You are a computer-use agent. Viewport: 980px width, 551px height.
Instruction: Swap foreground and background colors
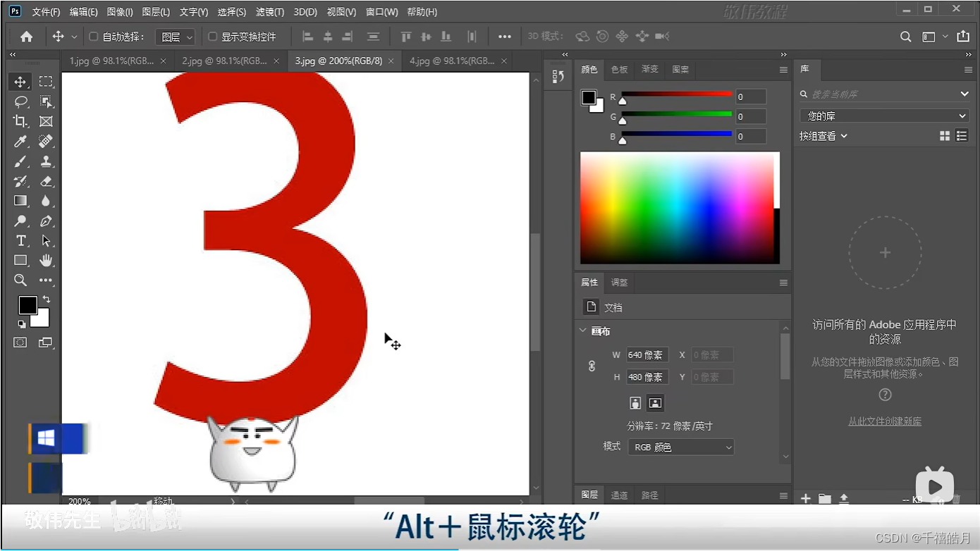tap(47, 299)
